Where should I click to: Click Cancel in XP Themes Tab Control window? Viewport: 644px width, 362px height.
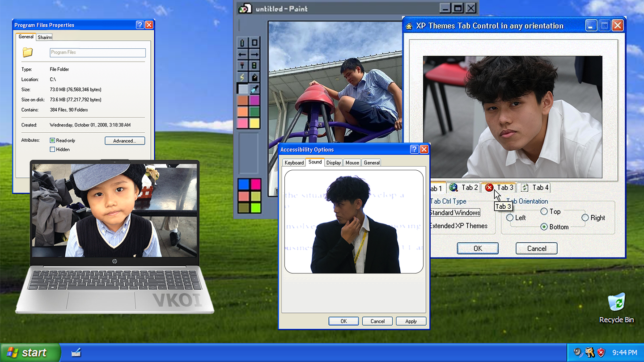tap(537, 248)
